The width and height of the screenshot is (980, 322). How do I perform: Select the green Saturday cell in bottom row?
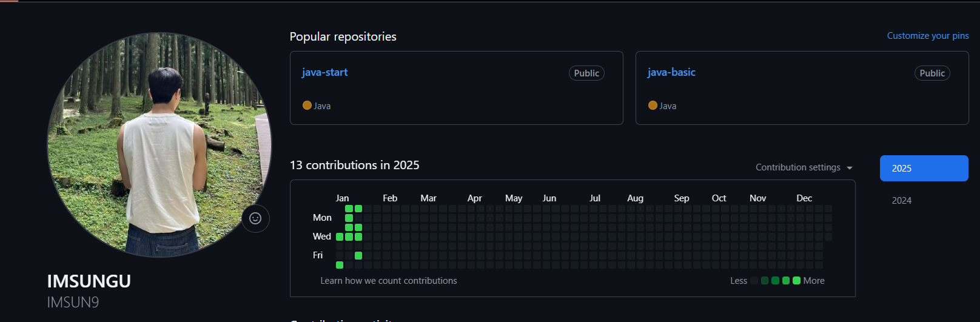340,265
